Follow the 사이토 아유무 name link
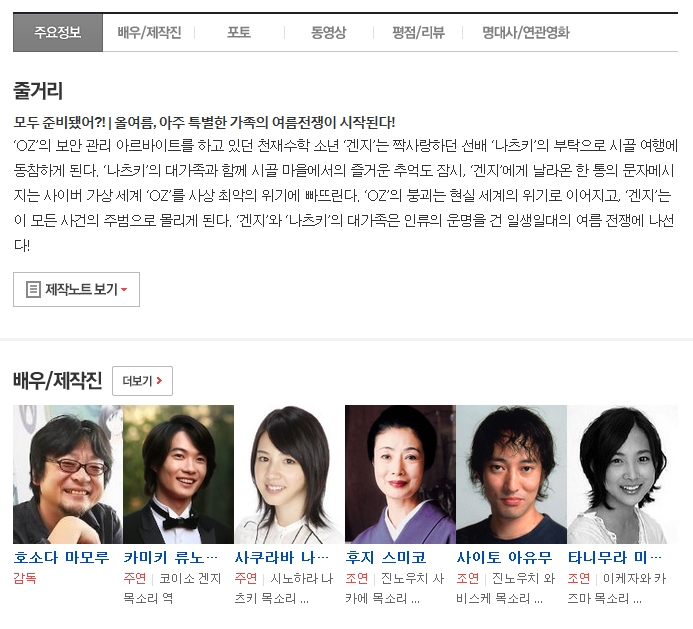Image resolution: width=693 pixels, height=629 pixels. pos(504,557)
